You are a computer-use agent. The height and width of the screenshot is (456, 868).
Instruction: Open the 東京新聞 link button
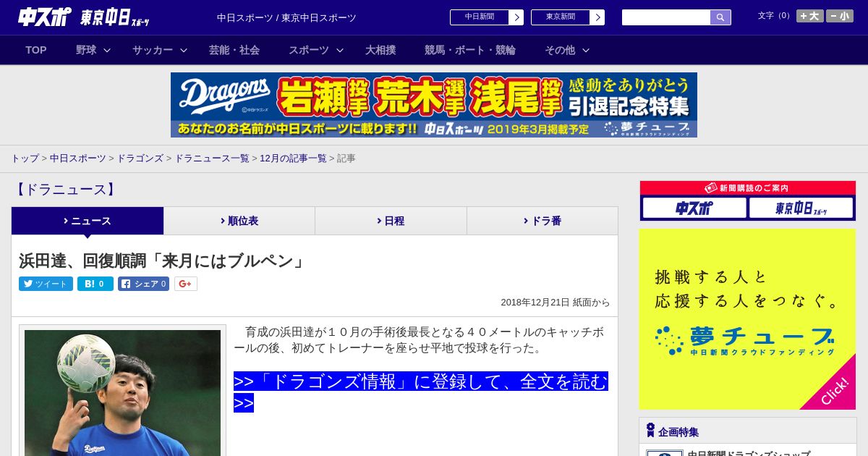point(561,17)
